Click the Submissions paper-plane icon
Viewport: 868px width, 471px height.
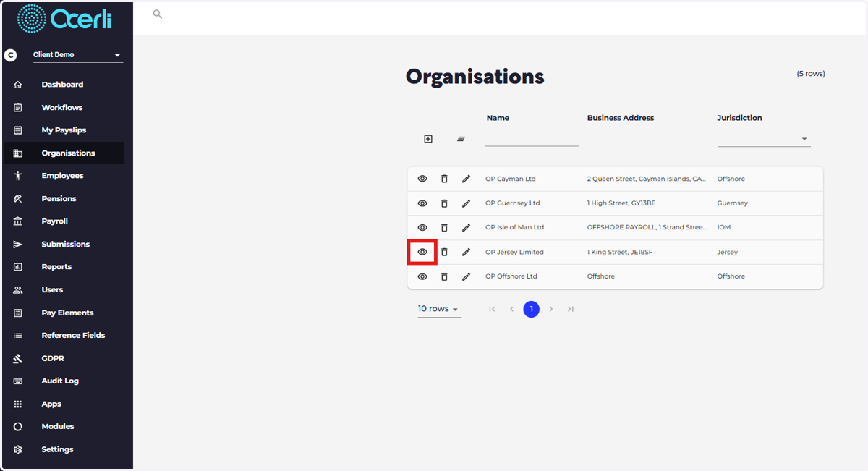18,245
